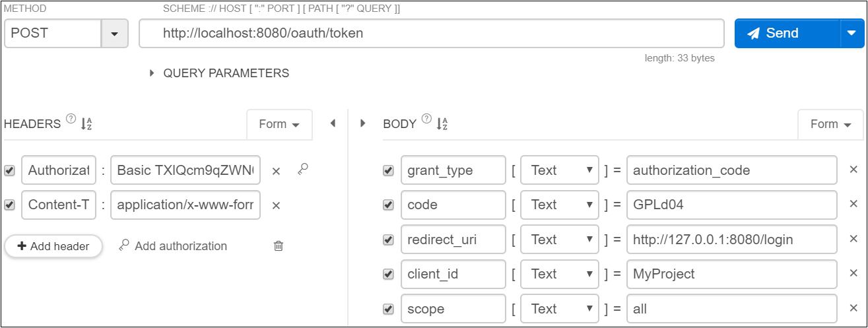Disable the redirect_uri parameter checkbox
Viewport: 868px width, 328px height.
(389, 240)
